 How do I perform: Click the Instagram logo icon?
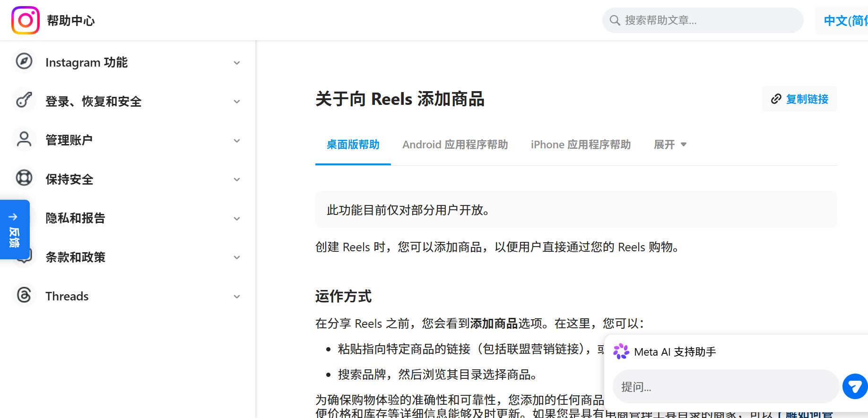(x=26, y=20)
